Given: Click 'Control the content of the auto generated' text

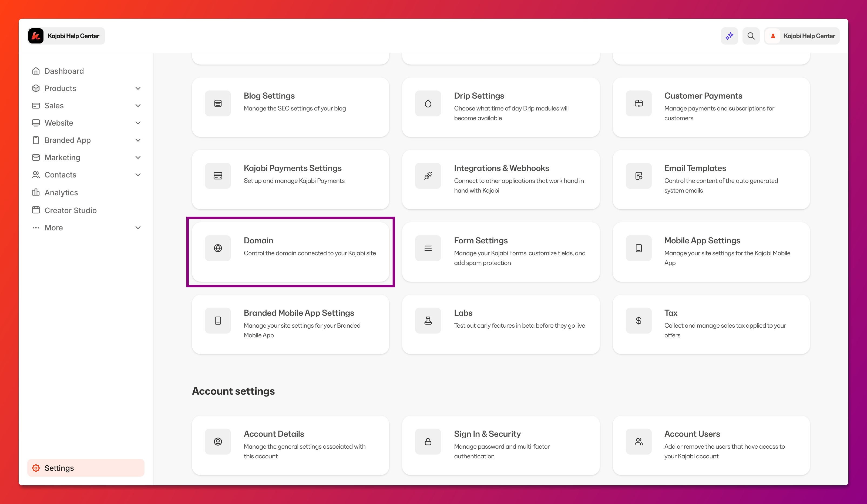Looking at the screenshot, I should click(x=721, y=181).
